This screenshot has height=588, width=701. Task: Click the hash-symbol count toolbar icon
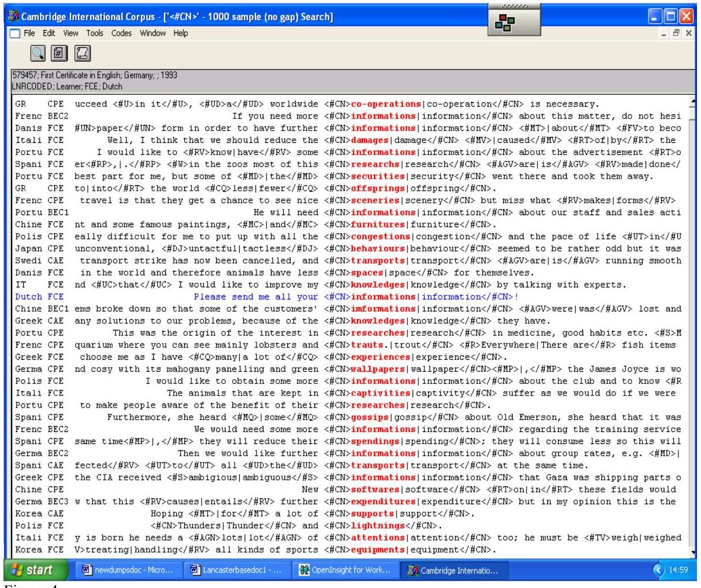tap(58, 54)
